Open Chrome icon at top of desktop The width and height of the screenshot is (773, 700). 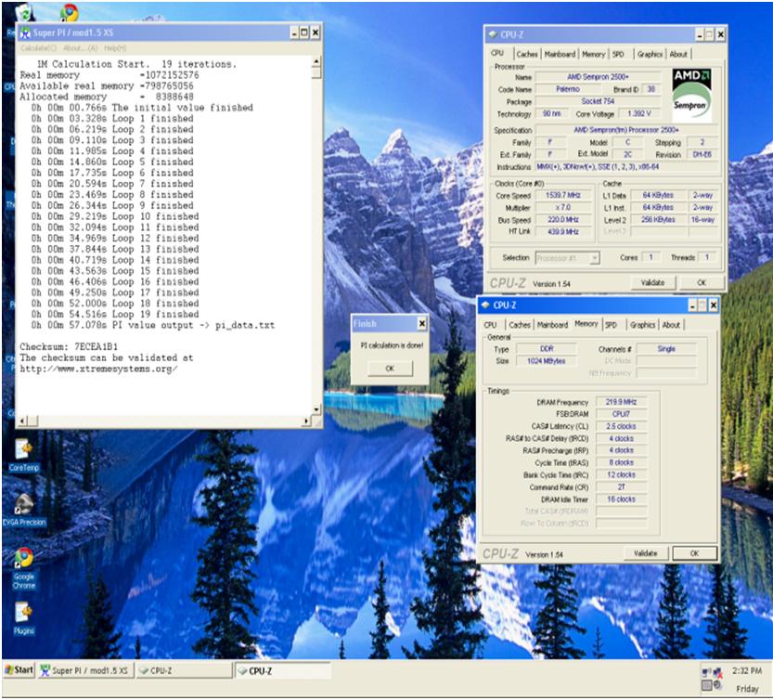tap(69, 12)
